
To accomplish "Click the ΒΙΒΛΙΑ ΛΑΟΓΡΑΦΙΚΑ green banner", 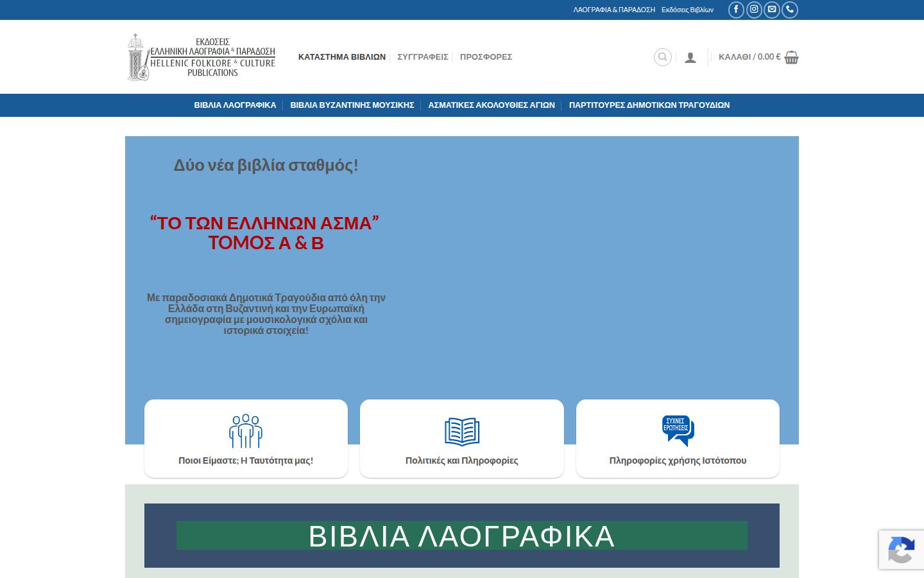I will (462, 536).
